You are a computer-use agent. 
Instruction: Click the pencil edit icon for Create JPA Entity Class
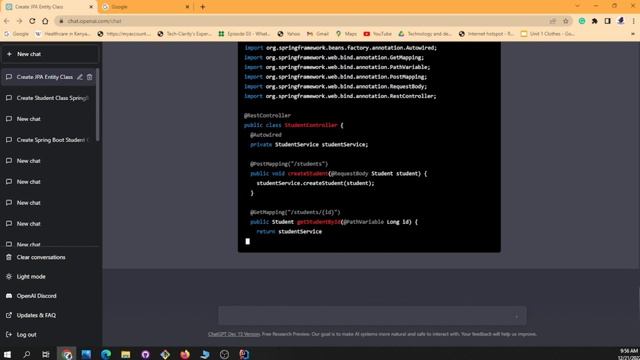coord(80,77)
